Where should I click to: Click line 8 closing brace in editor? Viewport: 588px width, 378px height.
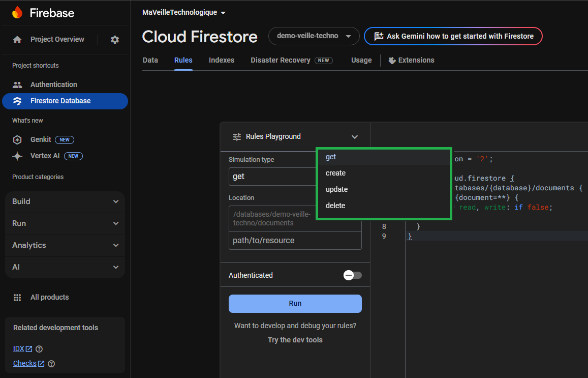coord(418,227)
